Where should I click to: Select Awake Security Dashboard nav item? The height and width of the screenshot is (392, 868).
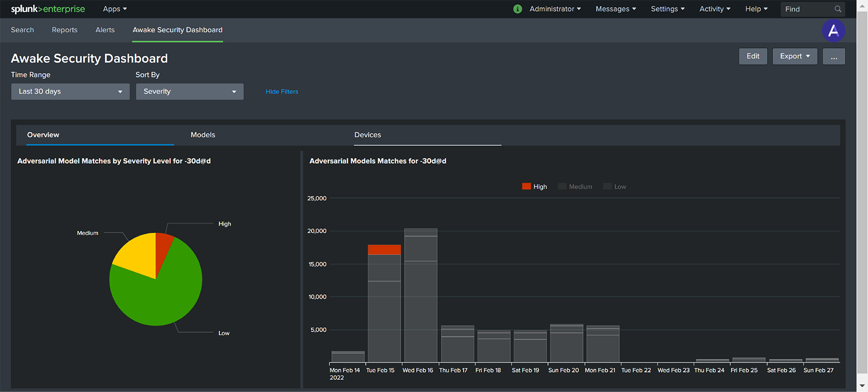tap(177, 30)
